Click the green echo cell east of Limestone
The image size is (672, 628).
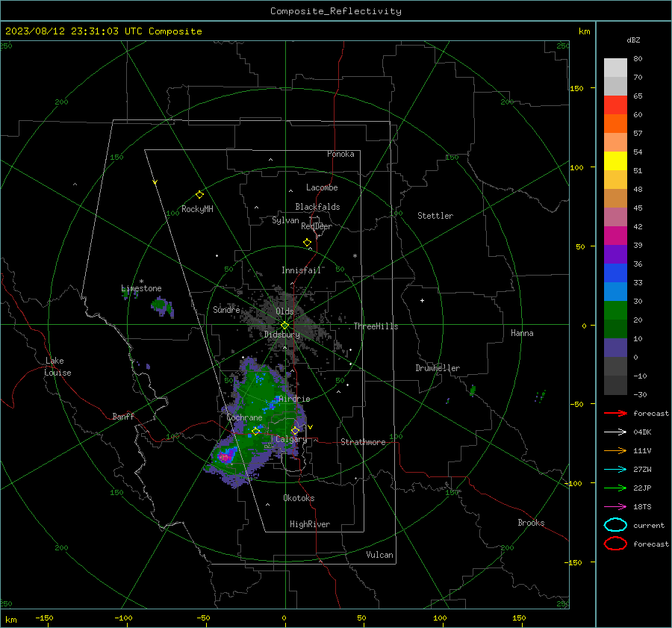tap(161, 305)
